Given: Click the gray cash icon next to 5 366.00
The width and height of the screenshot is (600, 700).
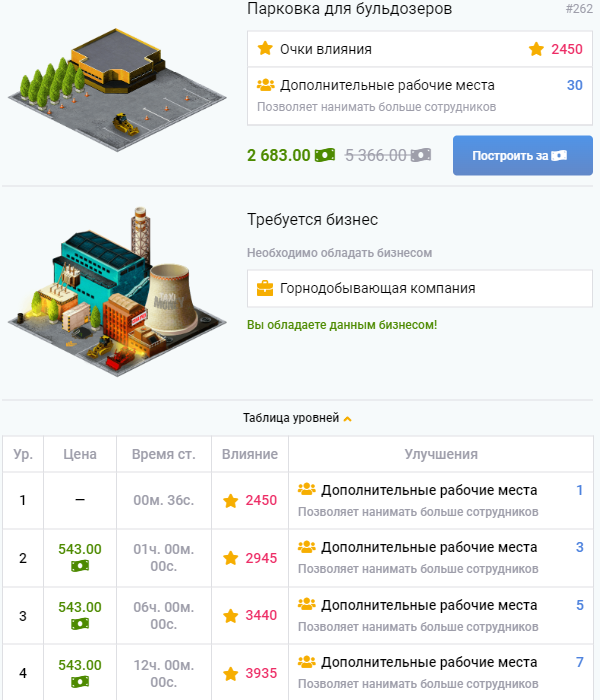Looking at the screenshot, I should point(421,155).
